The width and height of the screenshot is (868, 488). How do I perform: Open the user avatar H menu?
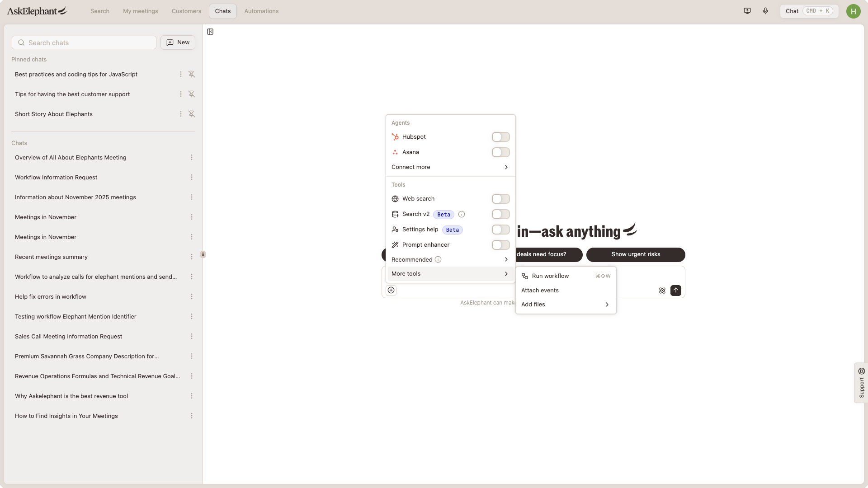tap(853, 11)
